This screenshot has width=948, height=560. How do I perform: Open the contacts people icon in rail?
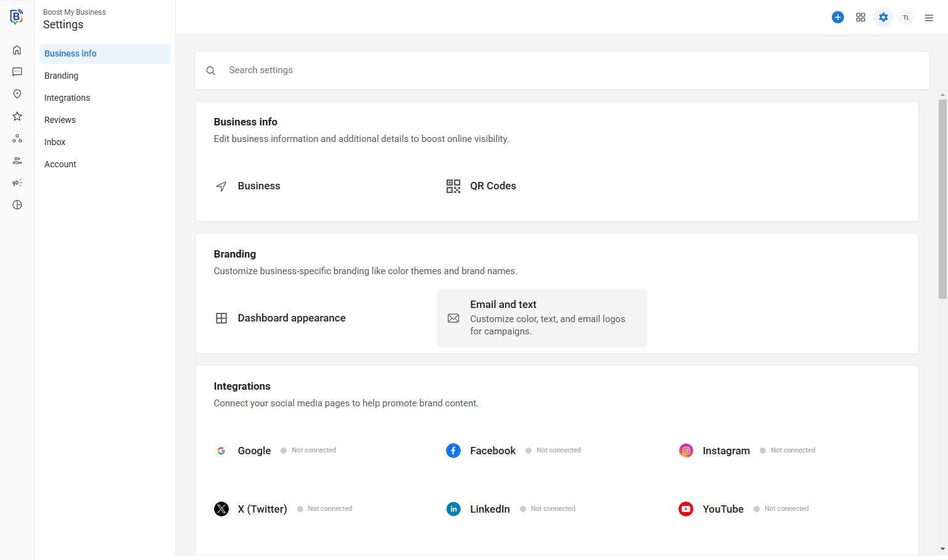tap(17, 160)
